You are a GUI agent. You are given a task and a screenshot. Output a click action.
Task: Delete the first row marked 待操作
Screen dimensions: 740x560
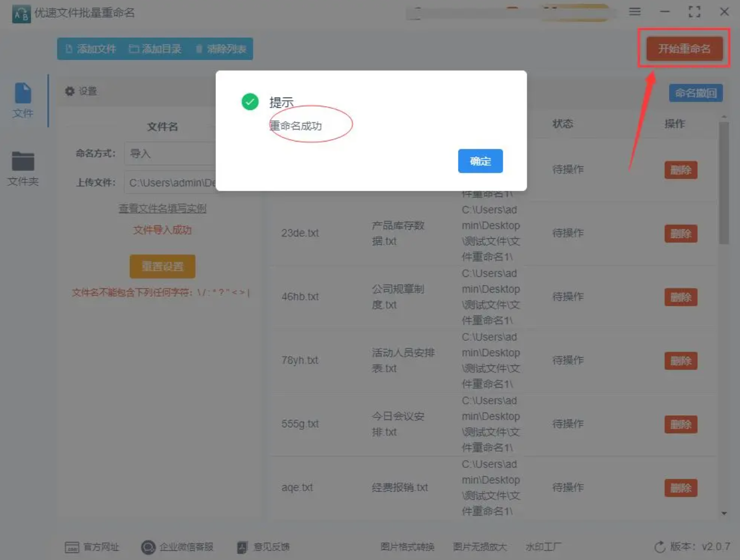681,170
